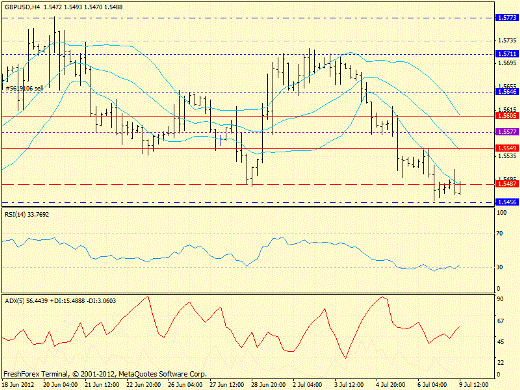Click the 1.5695 price axis label
This screenshot has width=520, height=390.
coord(507,63)
